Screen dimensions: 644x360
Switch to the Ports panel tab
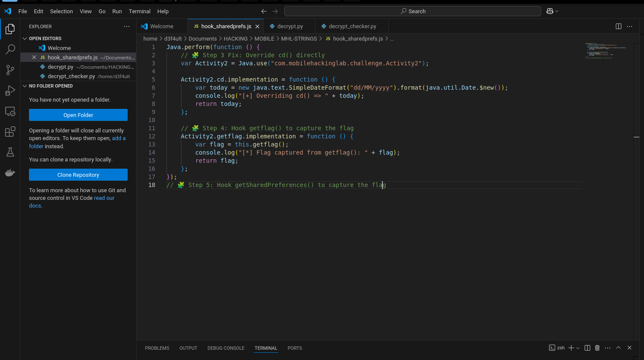[x=294, y=348]
